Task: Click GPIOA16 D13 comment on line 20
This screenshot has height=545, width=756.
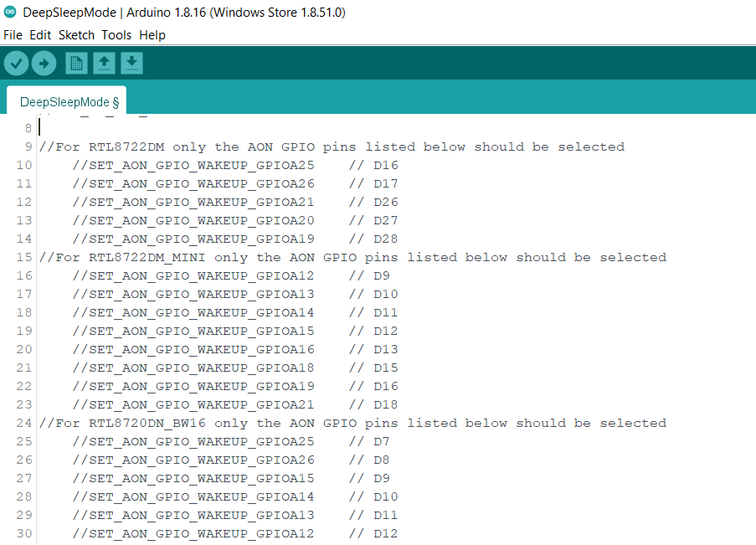Action: pyautogui.click(x=235, y=349)
